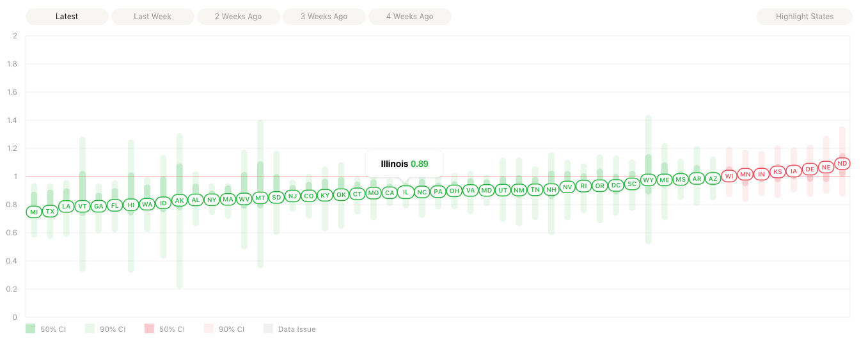The width and height of the screenshot is (868, 346).
Task: Switch to Last Week view
Action: pyautogui.click(x=152, y=17)
